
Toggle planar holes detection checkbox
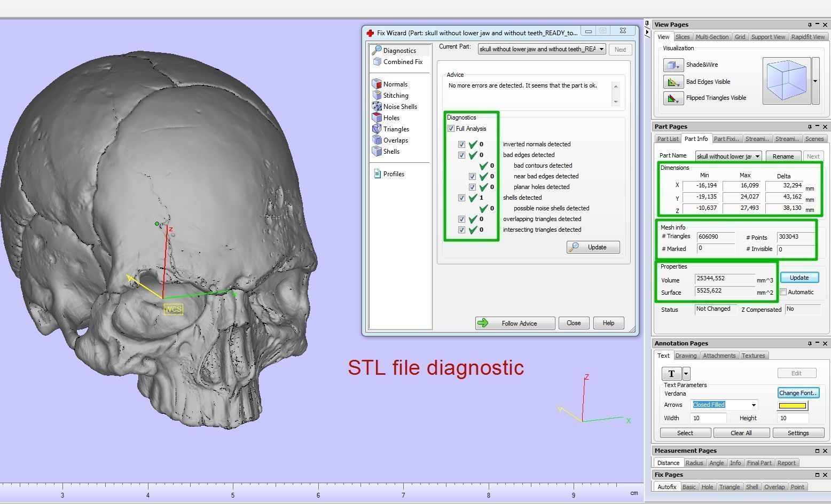[x=472, y=187]
